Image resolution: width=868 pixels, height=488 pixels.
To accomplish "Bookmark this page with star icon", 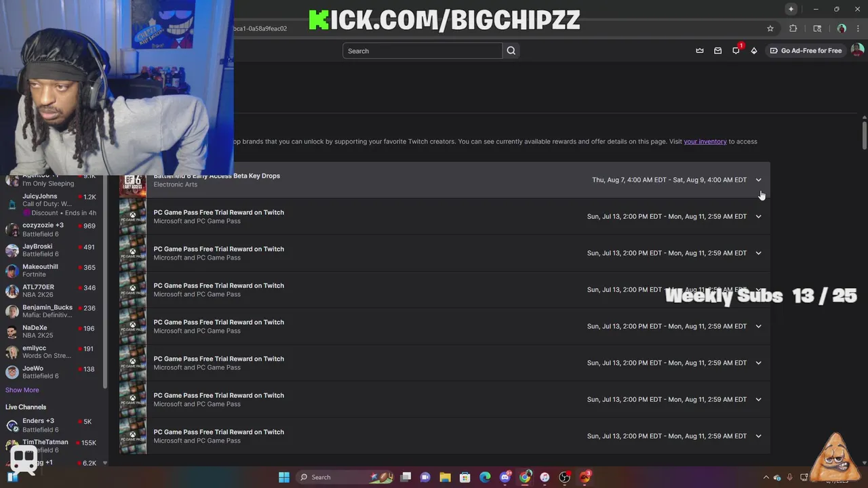I will (x=770, y=28).
